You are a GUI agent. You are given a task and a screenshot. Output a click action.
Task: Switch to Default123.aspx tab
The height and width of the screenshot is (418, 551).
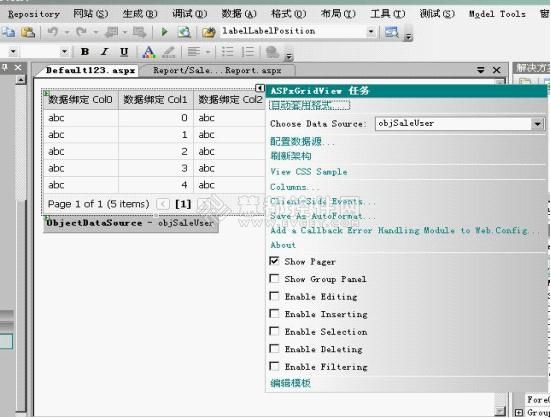point(91,70)
